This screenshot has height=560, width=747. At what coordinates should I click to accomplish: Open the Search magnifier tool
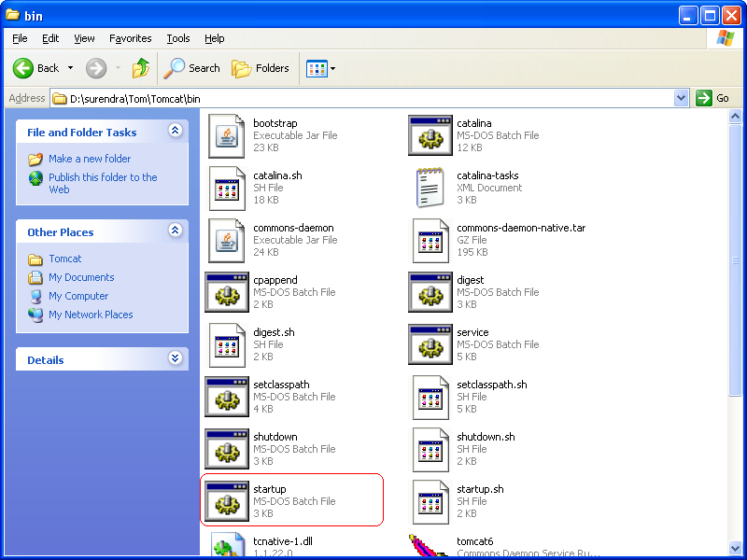coord(191,68)
